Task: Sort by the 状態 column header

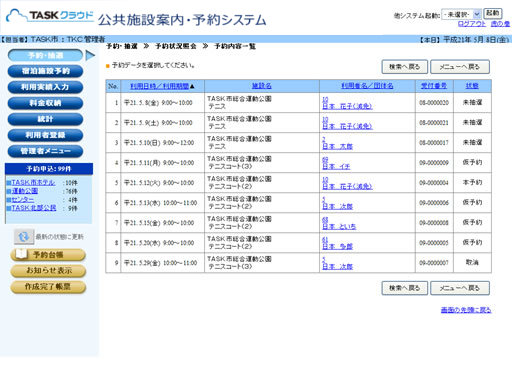Action: 472,86
